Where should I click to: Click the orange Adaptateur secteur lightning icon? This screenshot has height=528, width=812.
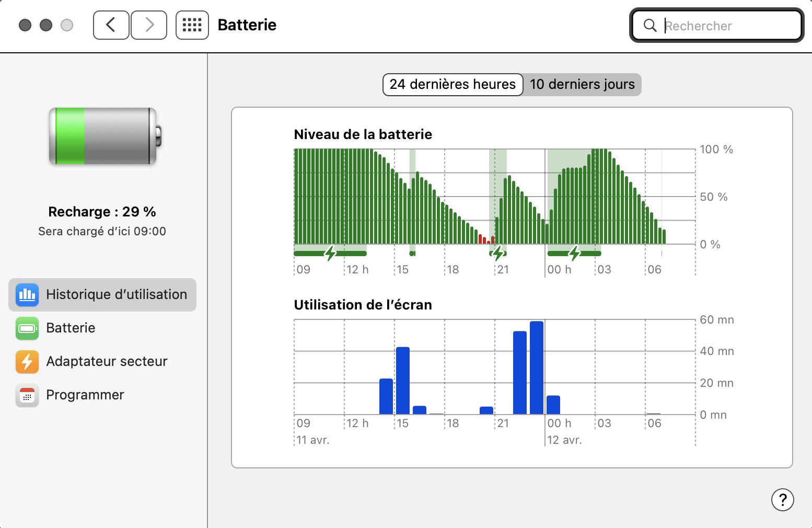pos(27,362)
